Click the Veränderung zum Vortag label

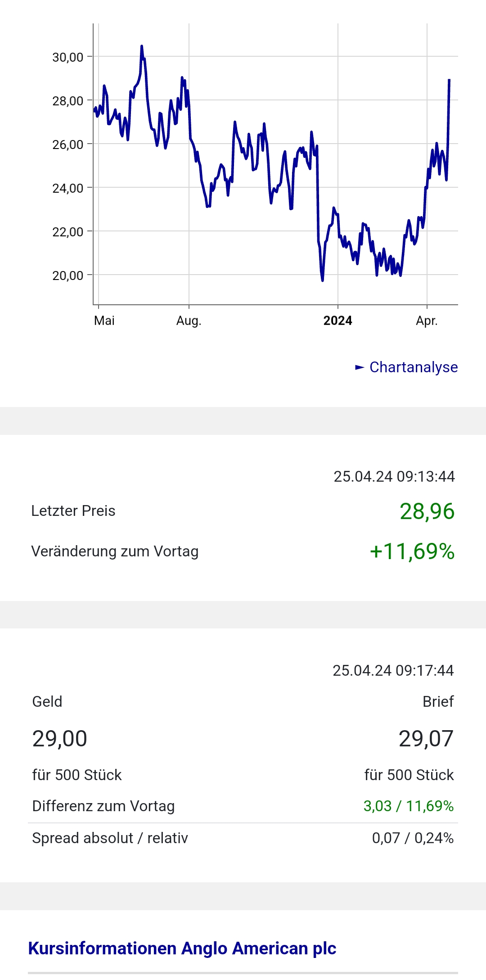(x=115, y=551)
